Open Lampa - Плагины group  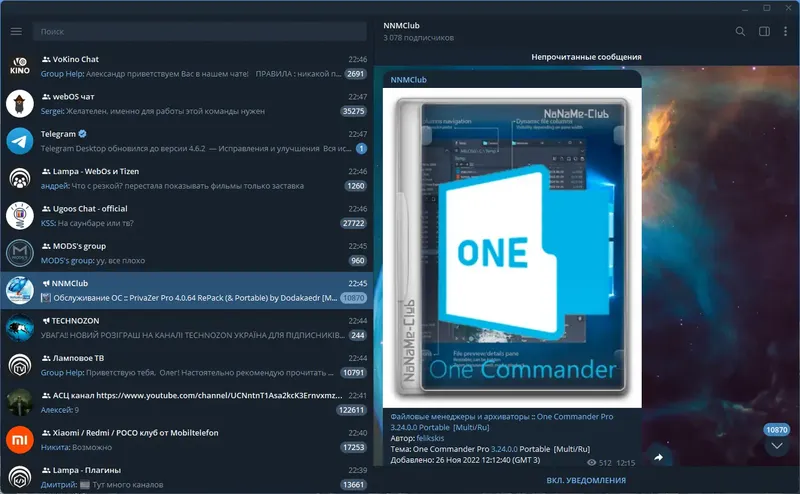(187, 477)
